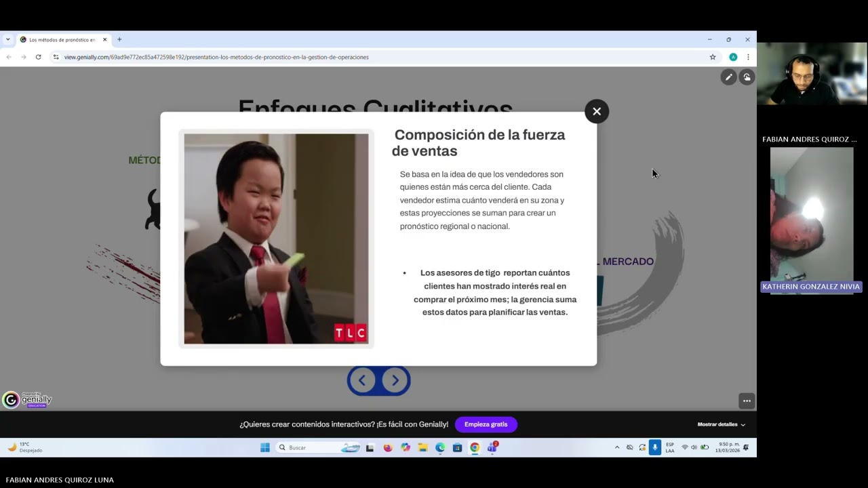Open Copilot from the taskbar
This screenshot has width=868, height=488.
(406, 447)
